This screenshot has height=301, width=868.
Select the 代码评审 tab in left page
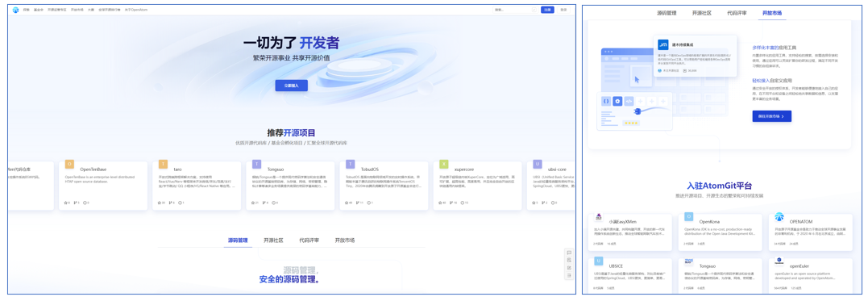(x=309, y=240)
